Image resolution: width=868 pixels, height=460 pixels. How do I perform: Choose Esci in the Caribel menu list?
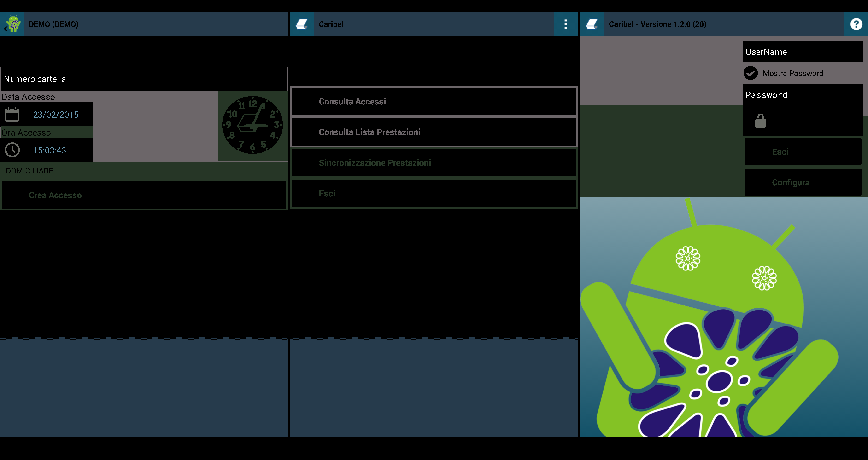[434, 193]
